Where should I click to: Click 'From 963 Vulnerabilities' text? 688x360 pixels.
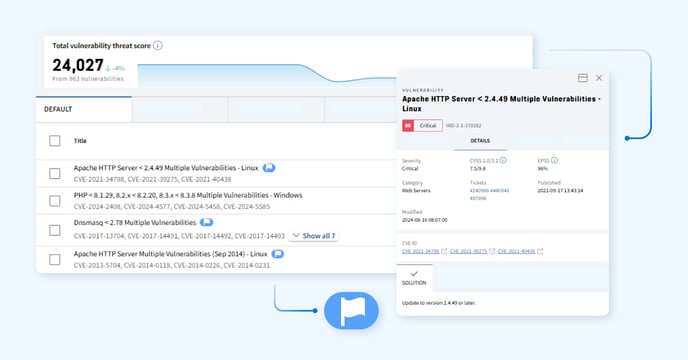point(88,79)
